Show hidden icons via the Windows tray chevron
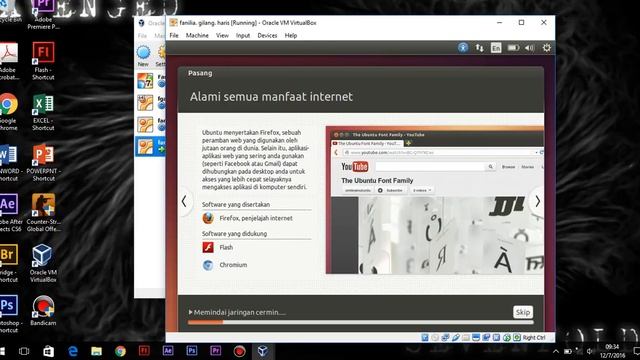 coord(556,351)
